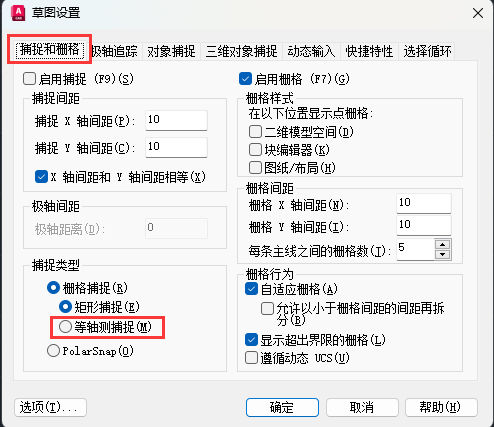494x427 pixels.
Task: Open the 对象捕捉 tab
Action: (x=171, y=51)
